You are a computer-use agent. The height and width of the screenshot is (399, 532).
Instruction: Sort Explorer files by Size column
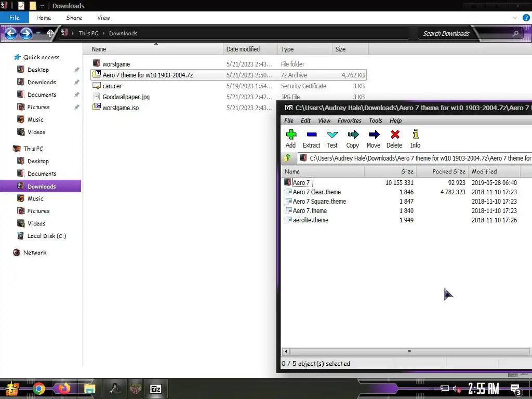[x=351, y=49]
